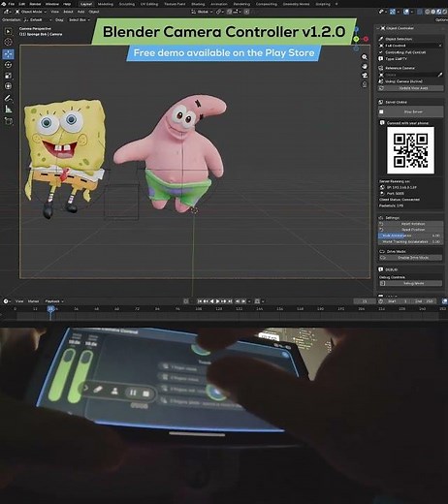Image resolution: width=448 pixels, height=504 pixels.
Task: Play the animation forward
Action: (218, 301)
